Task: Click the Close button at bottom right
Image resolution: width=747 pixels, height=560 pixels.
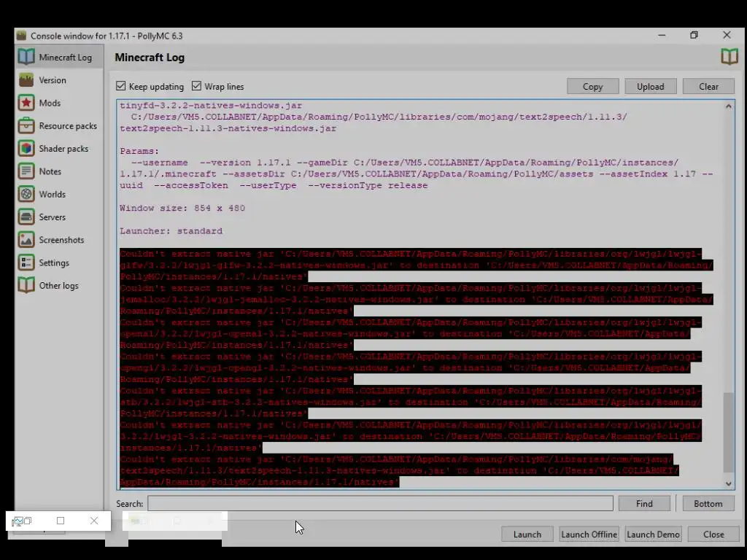Action: tap(713, 534)
